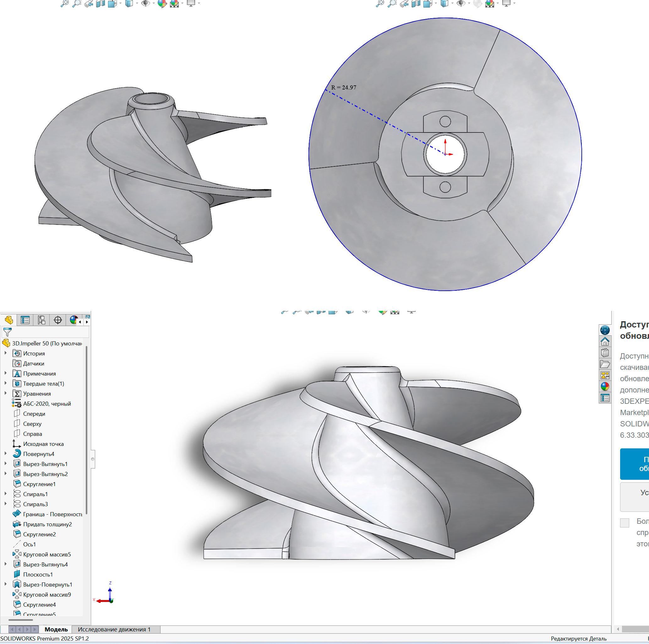Open Design Library in the task pane
This screenshot has height=644, width=649.
click(605, 353)
